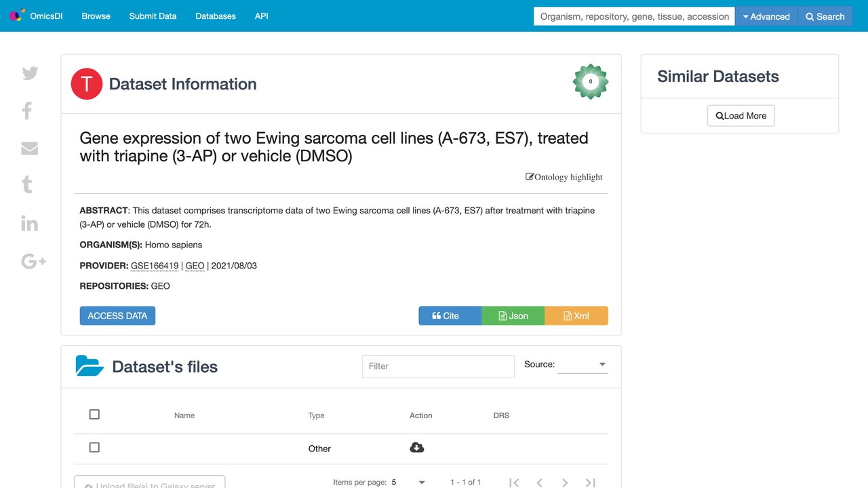Click the Type column header
The height and width of the screenshot is (488, 868).
pos(316,415)
